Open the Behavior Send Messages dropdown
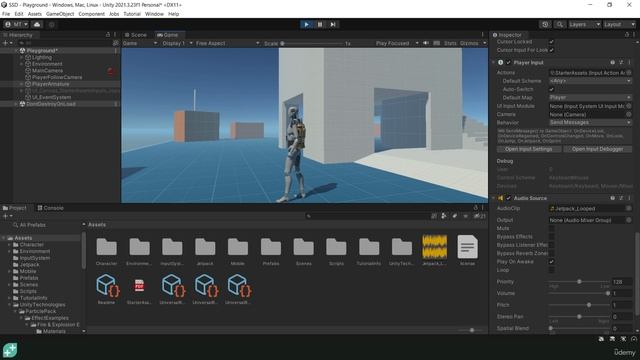 click(x=590, y=122)
